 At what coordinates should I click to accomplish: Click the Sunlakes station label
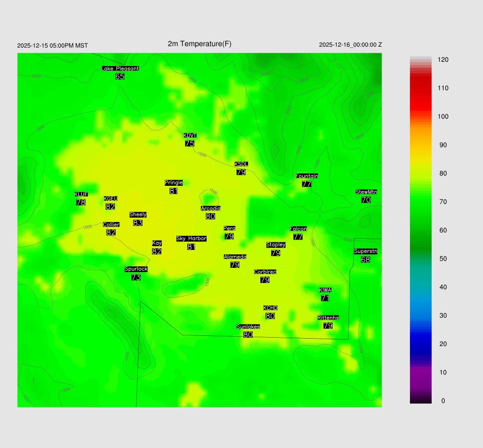(x=248, y=327)
